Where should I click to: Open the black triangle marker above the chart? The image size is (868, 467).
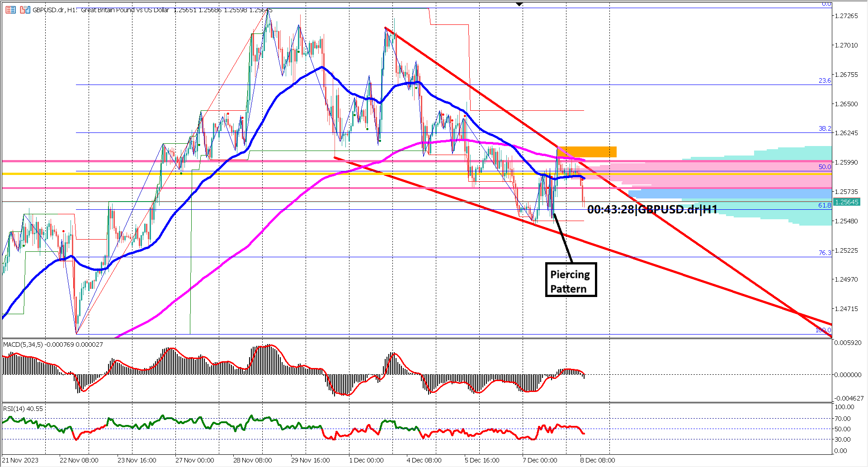tap(518, 4)
